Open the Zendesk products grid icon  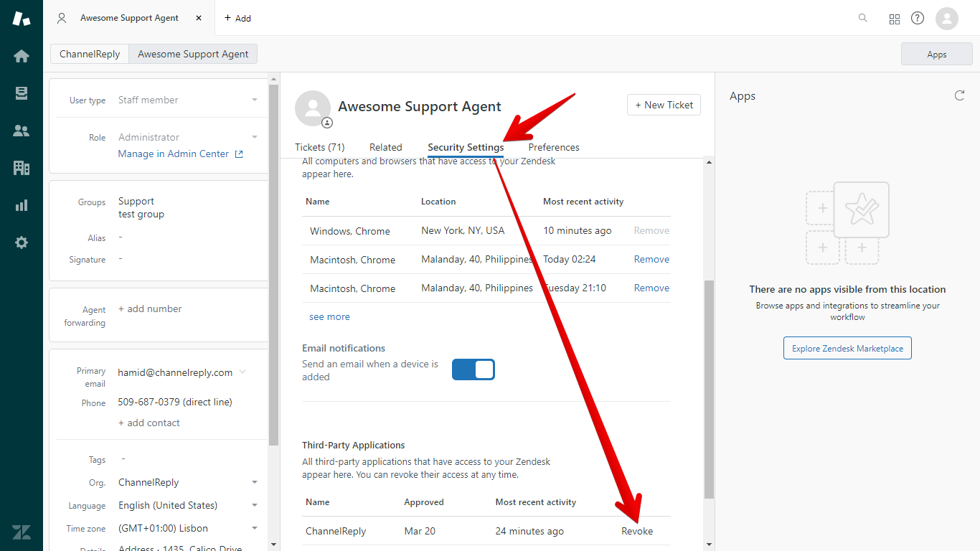click(895, 19)
